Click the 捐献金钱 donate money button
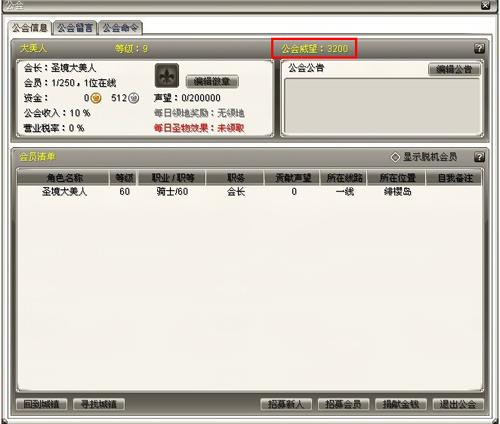This screenshot has height=424, width=500. point(401,404)
